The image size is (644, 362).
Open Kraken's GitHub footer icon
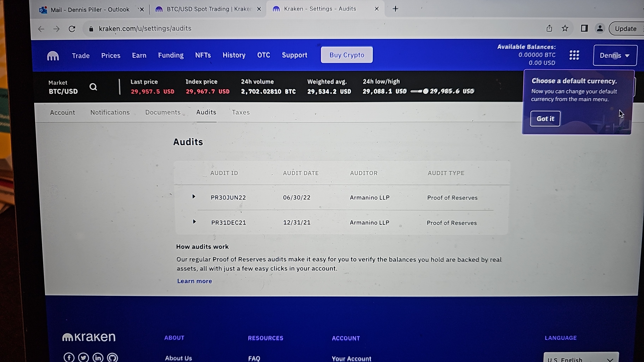click(x=112, y=358)
